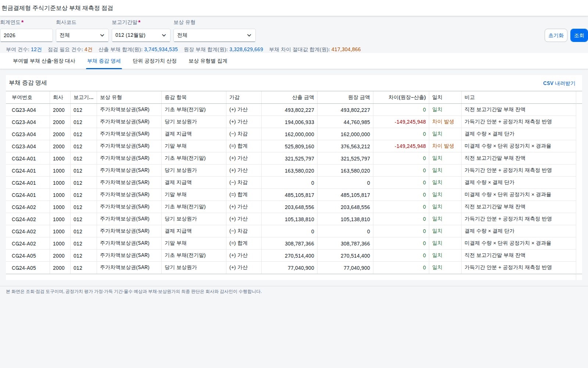Switch to 부여별 부채 산출·원장 대사 tab
The height and width of the screenshot is (368, 588).
click(44, 61)
